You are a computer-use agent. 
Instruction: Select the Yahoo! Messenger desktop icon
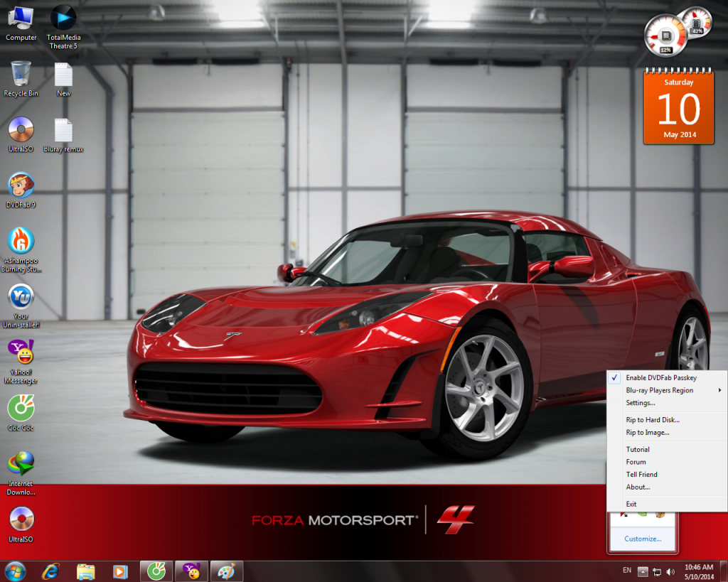(x=21, y=361)
